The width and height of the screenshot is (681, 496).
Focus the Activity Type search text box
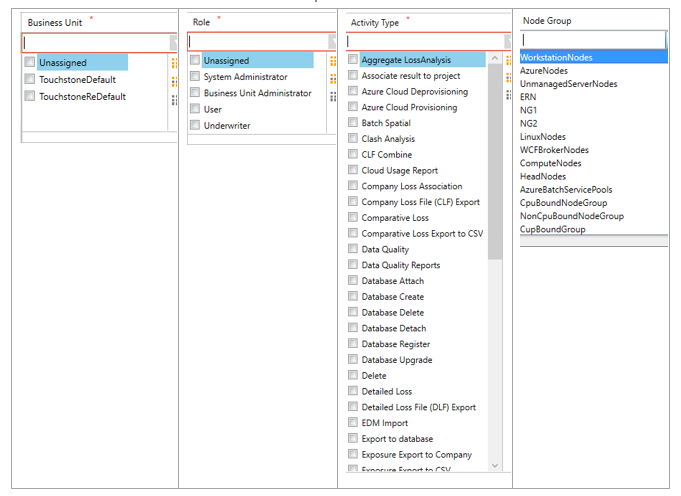point(420,42)
